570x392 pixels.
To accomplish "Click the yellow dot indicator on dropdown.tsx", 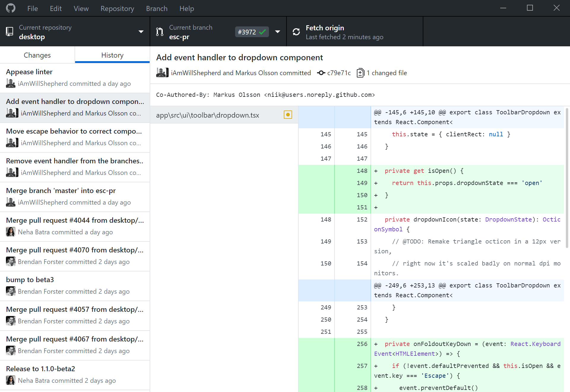I will pos(288,115).
